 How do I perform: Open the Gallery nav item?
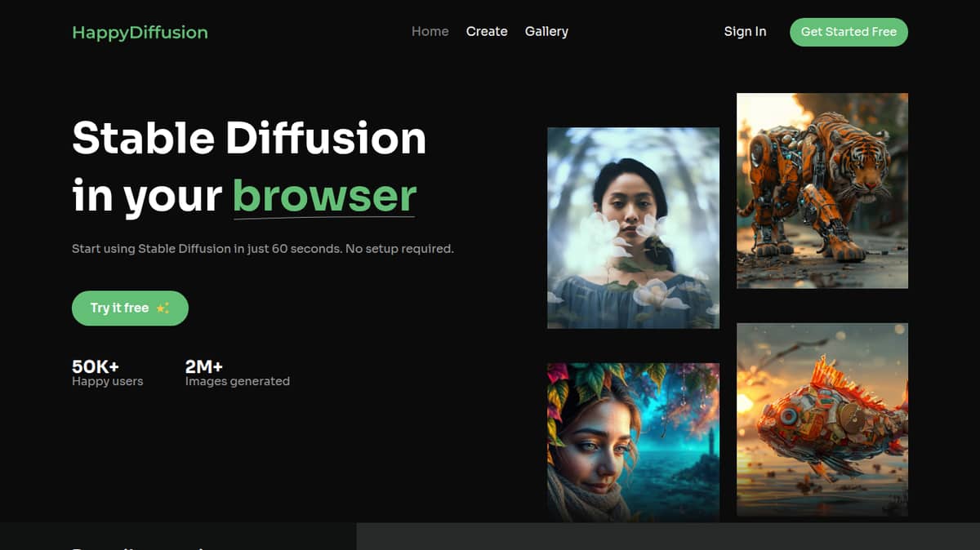pyautogui.click(x=546, y=32)
